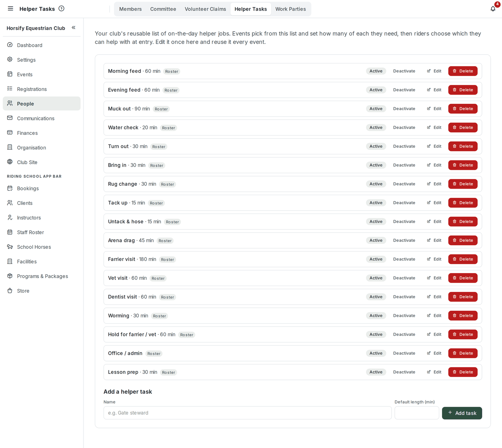Image resolution: width=502 pixels, height=448 pixels.
Task: Edit the Morning feed task
Action: coord(434,71)
